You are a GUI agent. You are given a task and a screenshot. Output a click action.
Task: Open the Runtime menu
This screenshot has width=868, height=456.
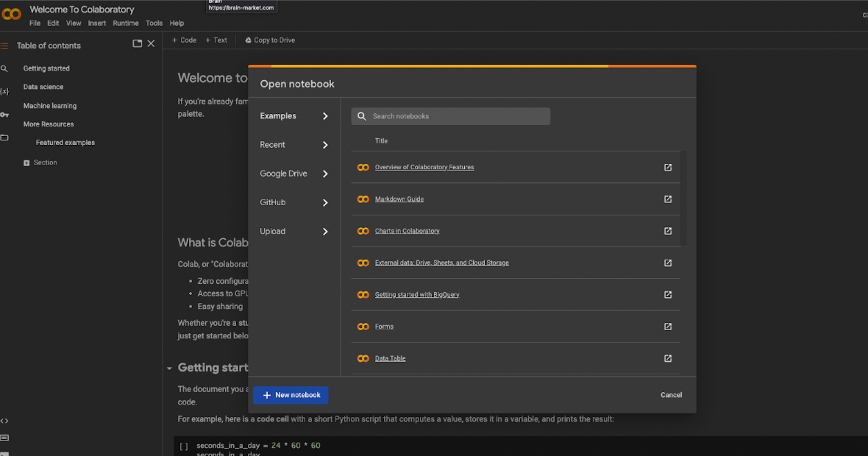[x=126, y=24]
